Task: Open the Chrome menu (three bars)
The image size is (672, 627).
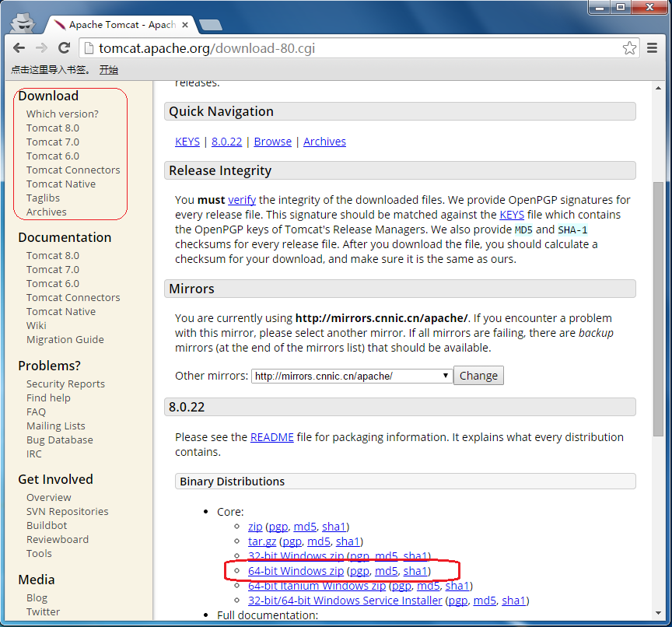Action: tap(652, 48)
